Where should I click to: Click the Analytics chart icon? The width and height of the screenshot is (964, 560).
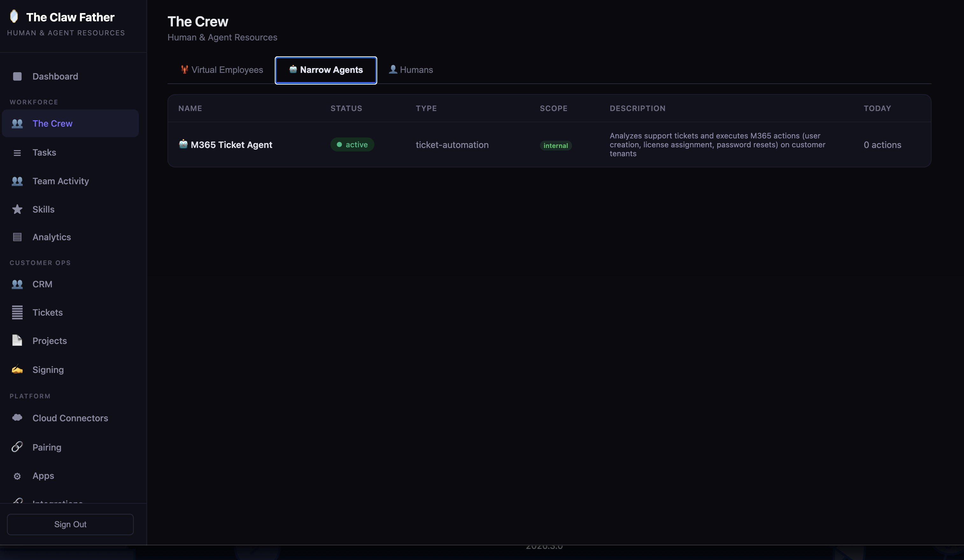click(17, 237)
